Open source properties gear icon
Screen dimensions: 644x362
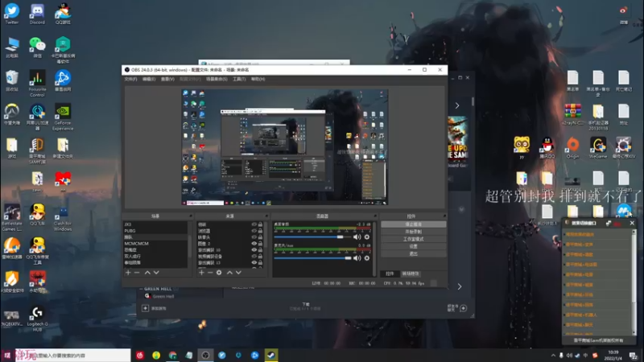pos(219,273)
